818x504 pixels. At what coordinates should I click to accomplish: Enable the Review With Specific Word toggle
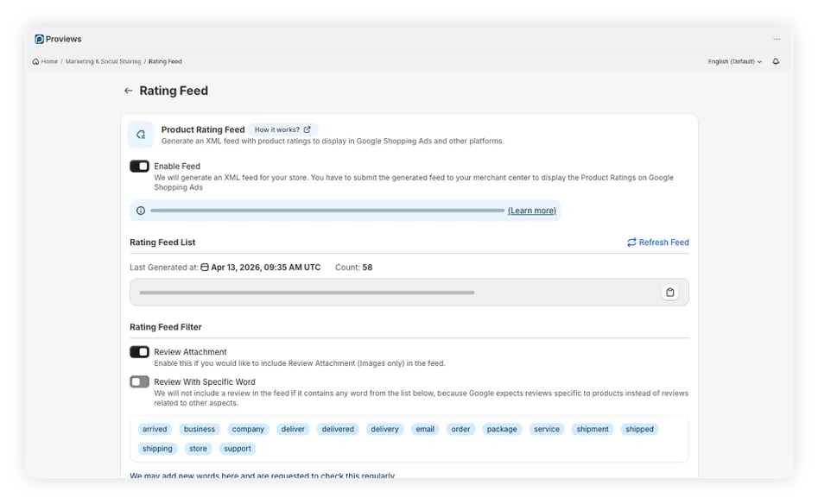click(138, 381)
